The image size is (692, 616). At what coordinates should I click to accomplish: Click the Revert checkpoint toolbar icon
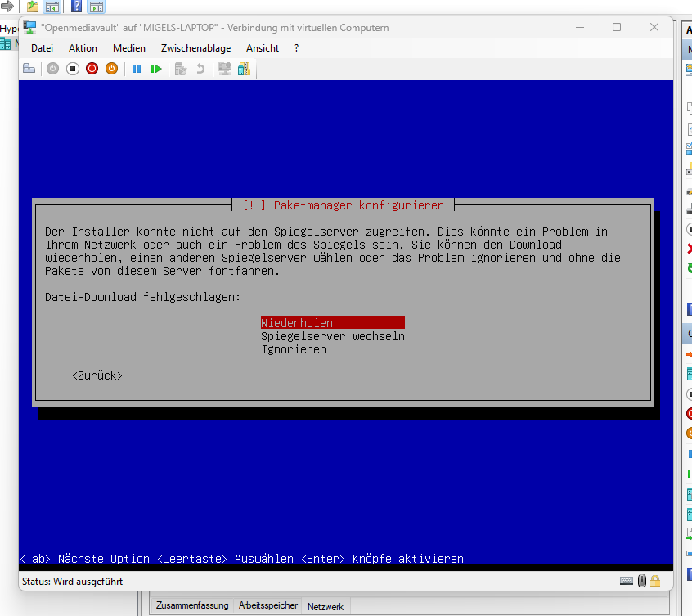pyautogui.click(x=200, y=69)
